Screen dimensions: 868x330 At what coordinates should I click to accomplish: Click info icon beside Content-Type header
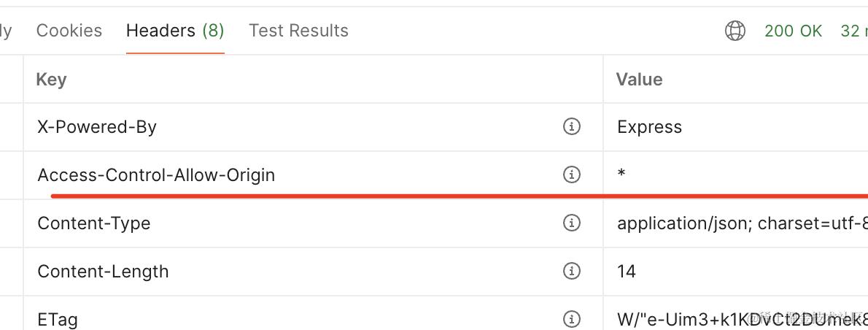[x=572, y=223]
